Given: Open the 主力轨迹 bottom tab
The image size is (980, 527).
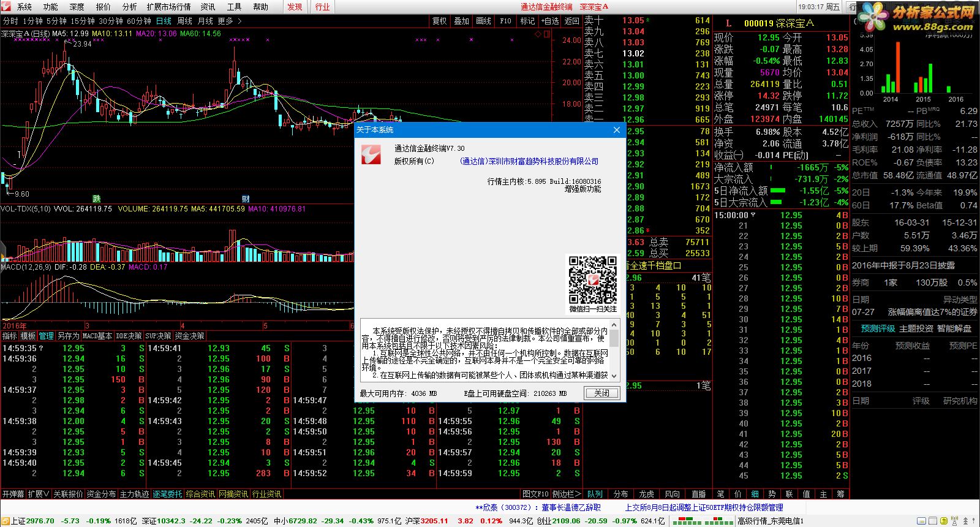Looking at the screenshot, I should click(134, 494).
